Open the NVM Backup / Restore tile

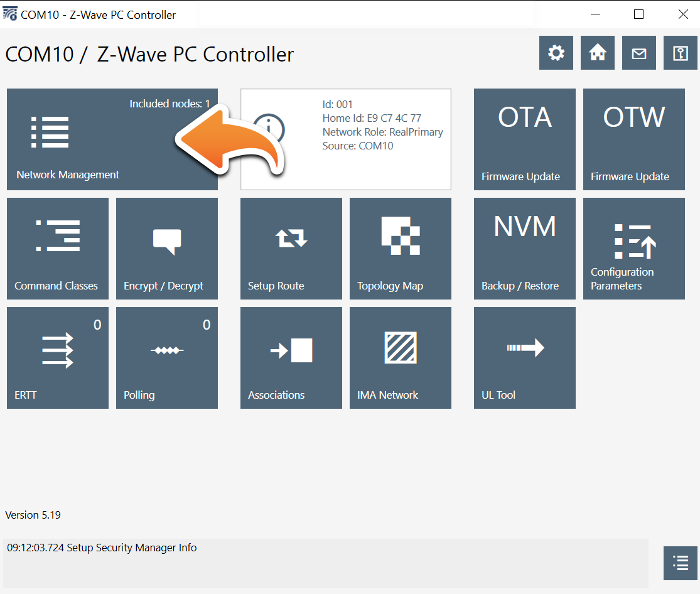coord(525,249)
